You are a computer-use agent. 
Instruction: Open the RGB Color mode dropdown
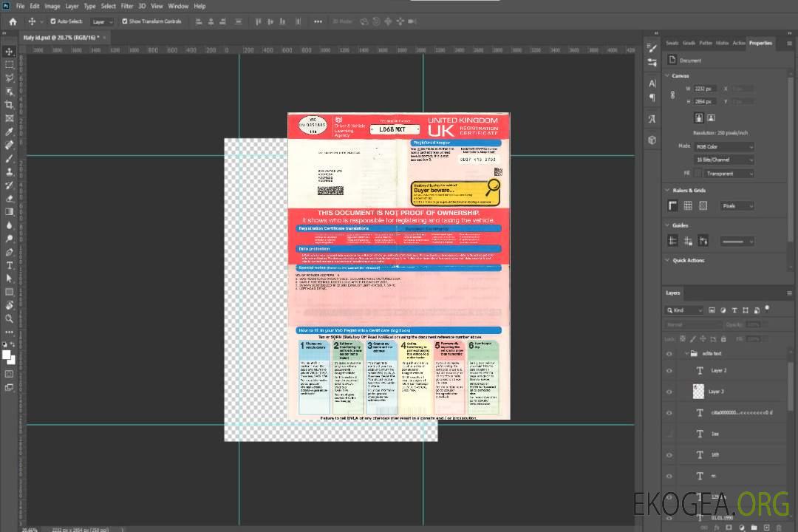coord(723,147)
